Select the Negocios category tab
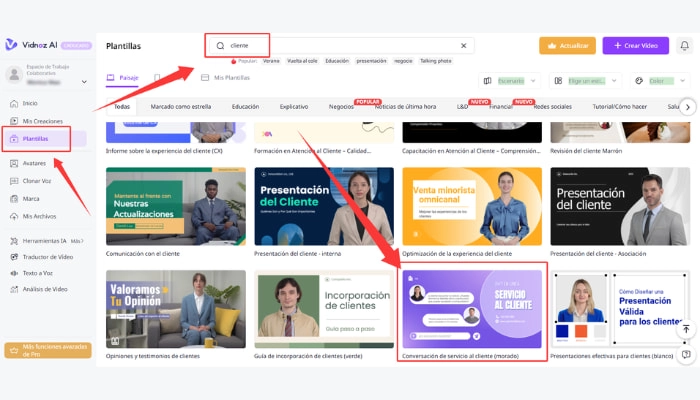700x400 pixels. [x=341, y=107]
